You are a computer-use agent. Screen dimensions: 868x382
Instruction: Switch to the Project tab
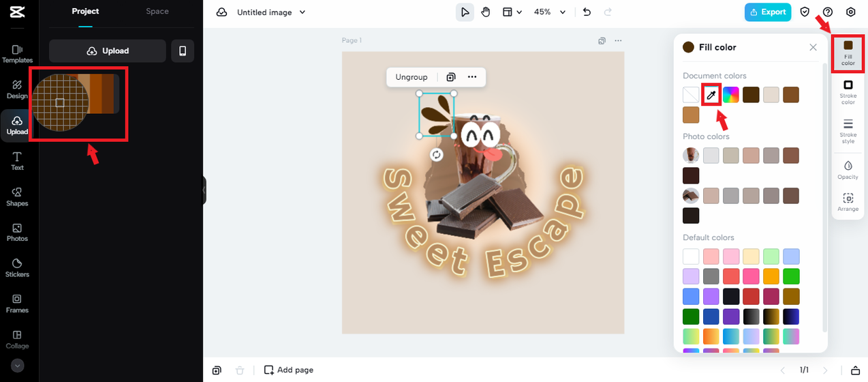[85, 12]
